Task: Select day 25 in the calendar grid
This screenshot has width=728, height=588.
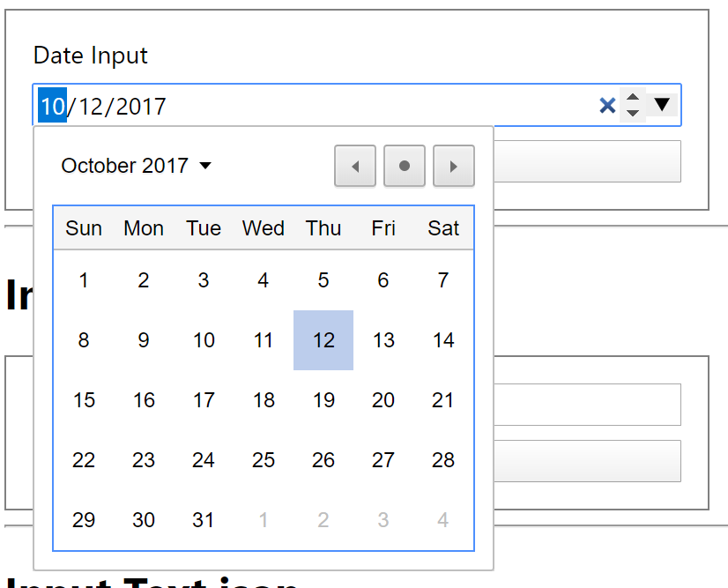Action: (x=263, y=459)
